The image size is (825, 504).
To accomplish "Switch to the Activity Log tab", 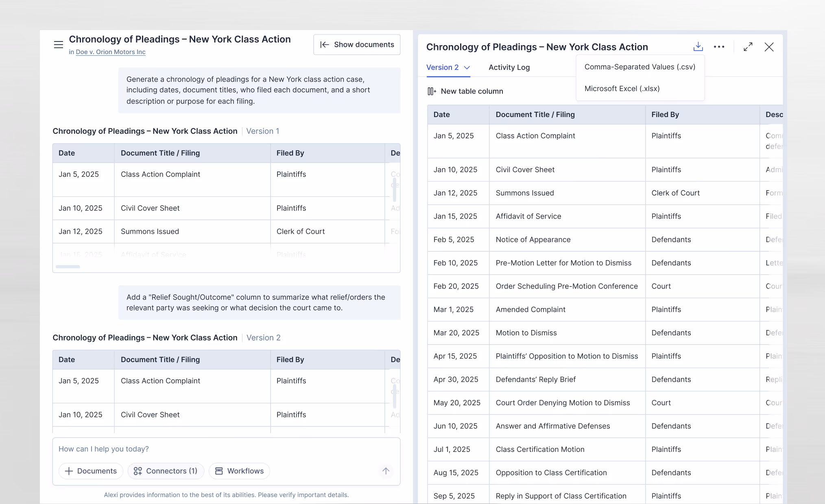I will 509,67.
